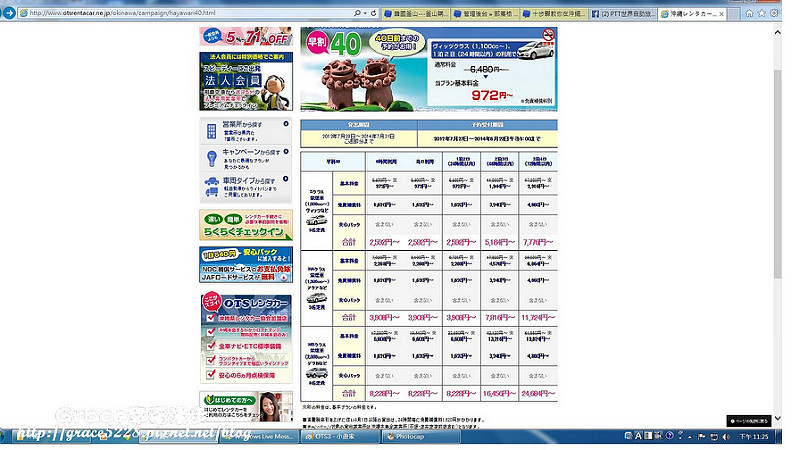
Task: Open the Photocap taskbar window
Action: pyautogui.click(x=421, y=437)
